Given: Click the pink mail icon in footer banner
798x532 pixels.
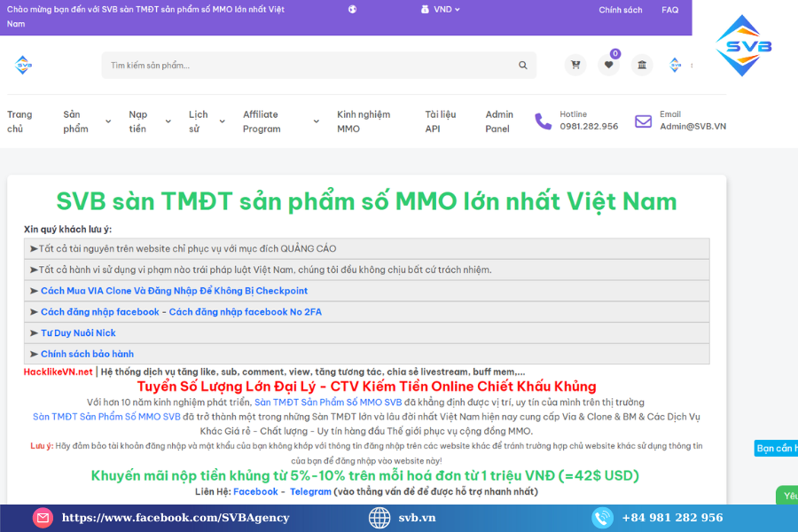Looking at the screenshot, I should 43,518.
